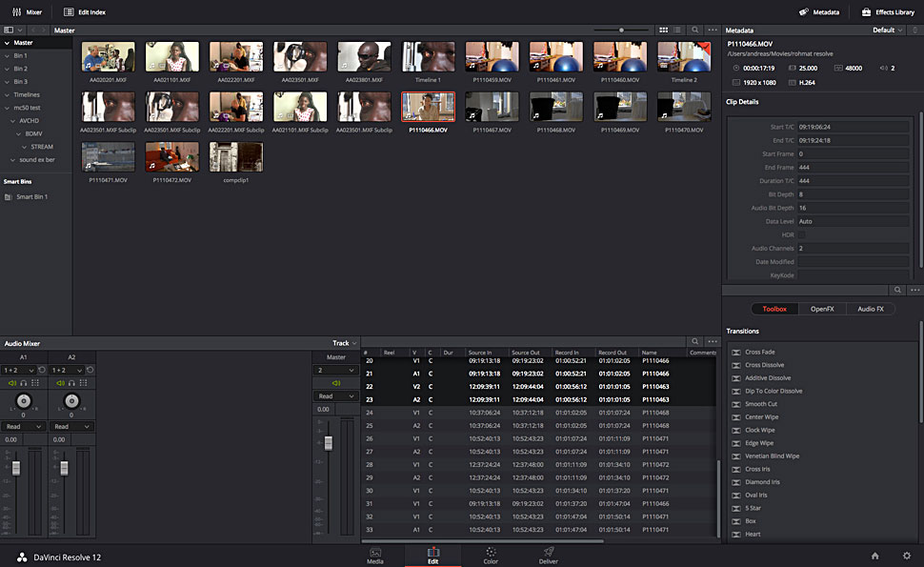Open the Track dropdown in Audio Mixer
The height and width of the screenshot is (567, 924).
[345, 343]
